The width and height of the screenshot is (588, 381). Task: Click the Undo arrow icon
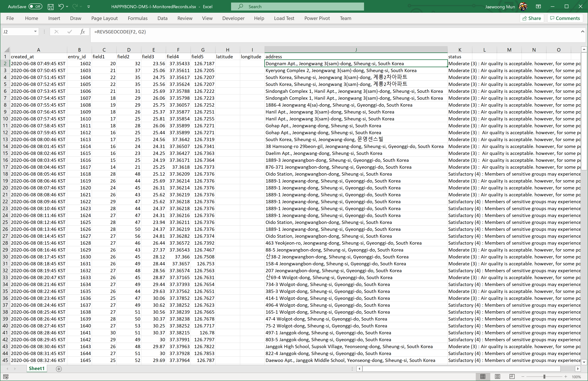(61, 7)
